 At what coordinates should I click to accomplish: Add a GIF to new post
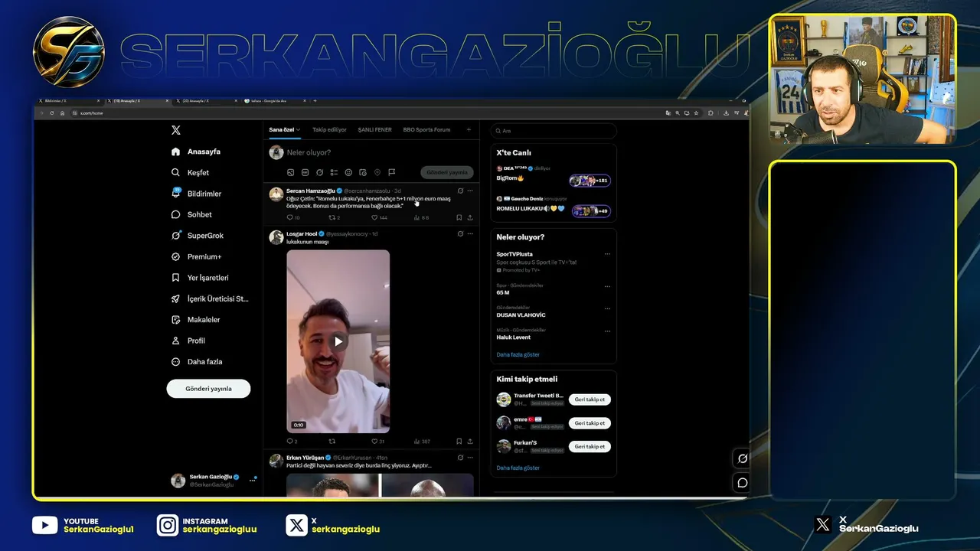[305, 173]
